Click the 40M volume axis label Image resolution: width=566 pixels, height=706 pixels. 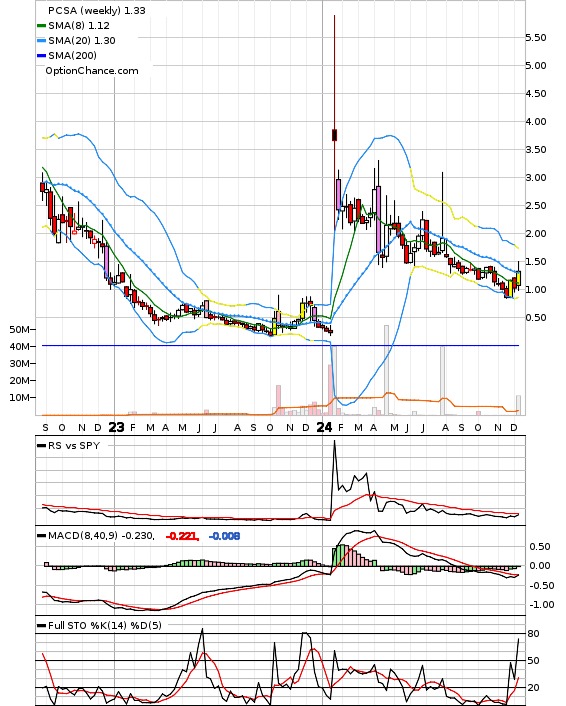point(20,346)
